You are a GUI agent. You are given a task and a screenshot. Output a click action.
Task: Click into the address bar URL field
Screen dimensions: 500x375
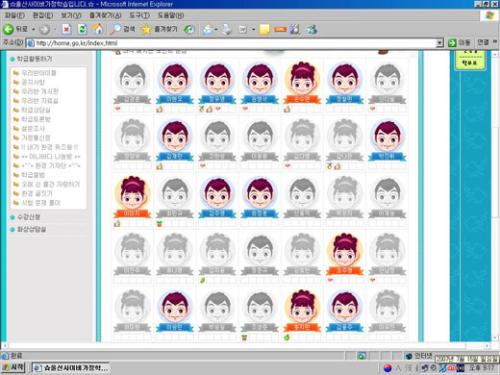(x=233, y=43)
